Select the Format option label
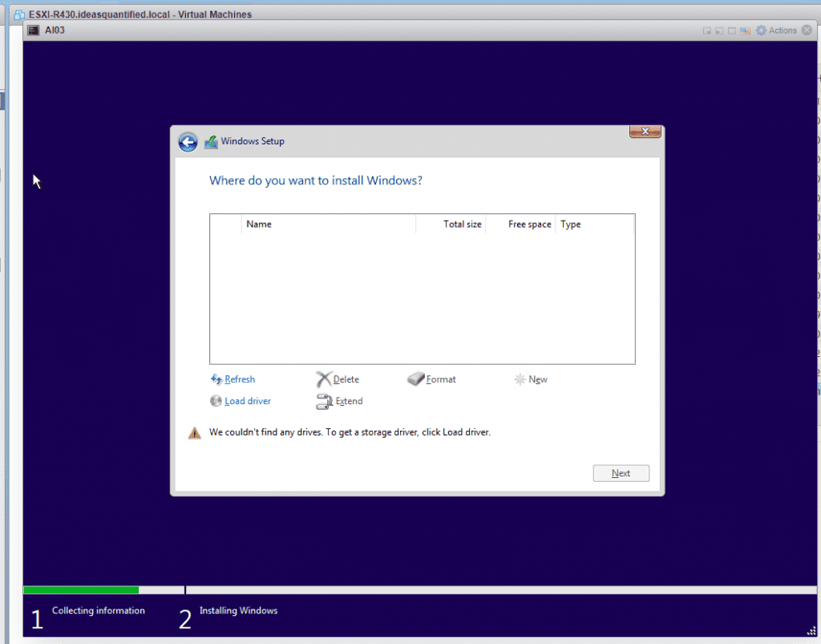The height and width of the screenshot is (644, 821). (441, 379)
